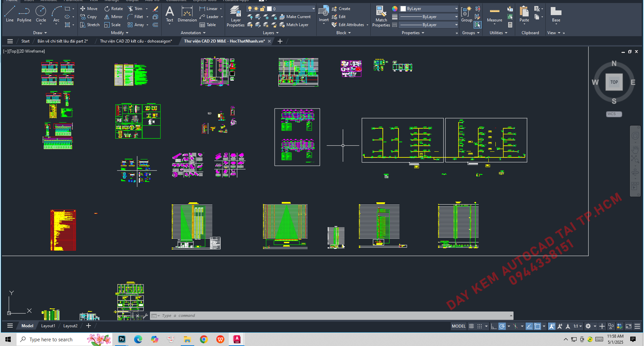Expand the Modify panel
644x346 pixels.
120,33
